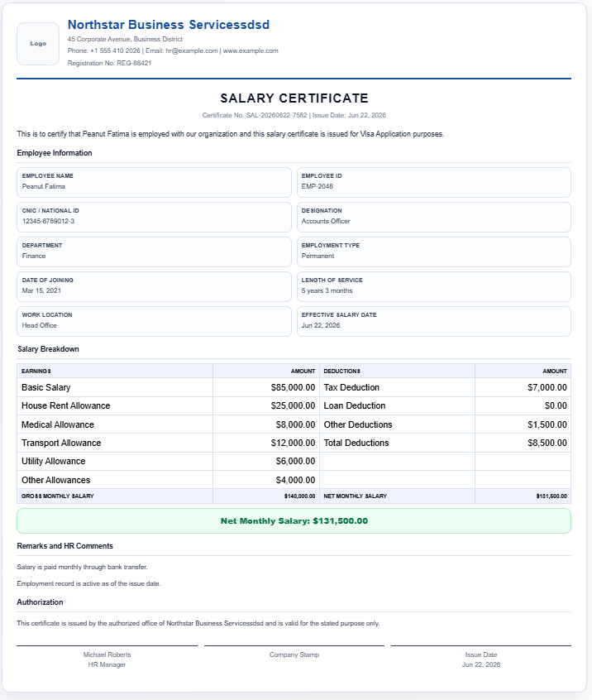This screenshot has height=700, width=592.
Task: Click the Northstar Business Servicessdsd company title
Action: [168, 25]
